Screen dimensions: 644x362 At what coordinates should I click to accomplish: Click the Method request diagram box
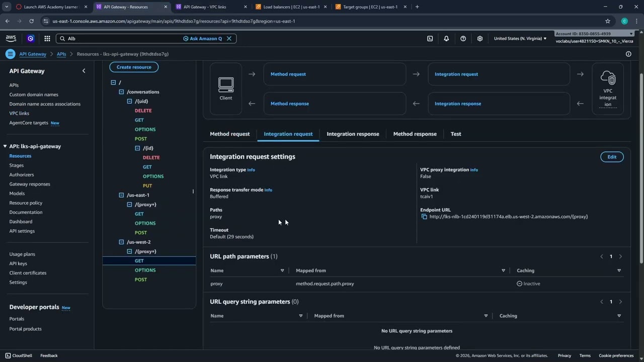pyautogui.click(x=335, y=74)
